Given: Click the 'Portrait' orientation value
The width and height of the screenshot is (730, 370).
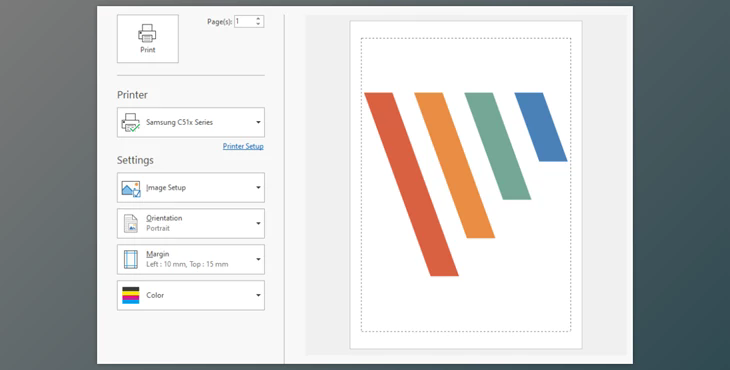Looking at the screenshot, I should coord(158,229).
